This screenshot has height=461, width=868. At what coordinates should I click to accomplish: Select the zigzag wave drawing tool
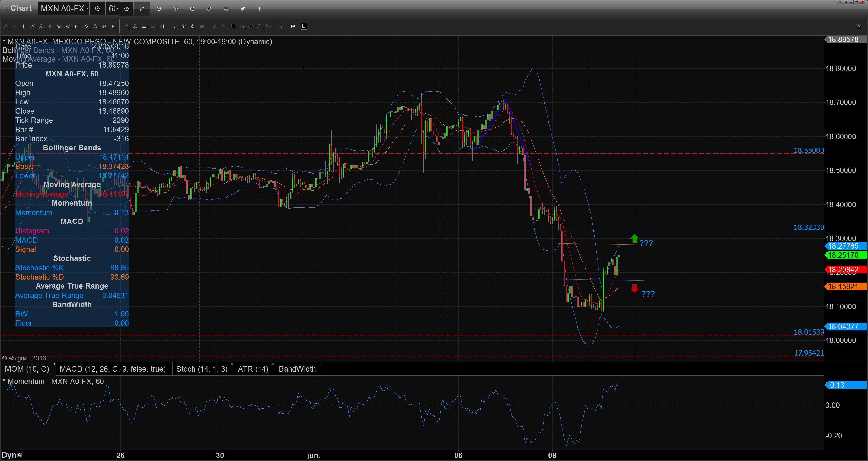[x=32, y=26]
